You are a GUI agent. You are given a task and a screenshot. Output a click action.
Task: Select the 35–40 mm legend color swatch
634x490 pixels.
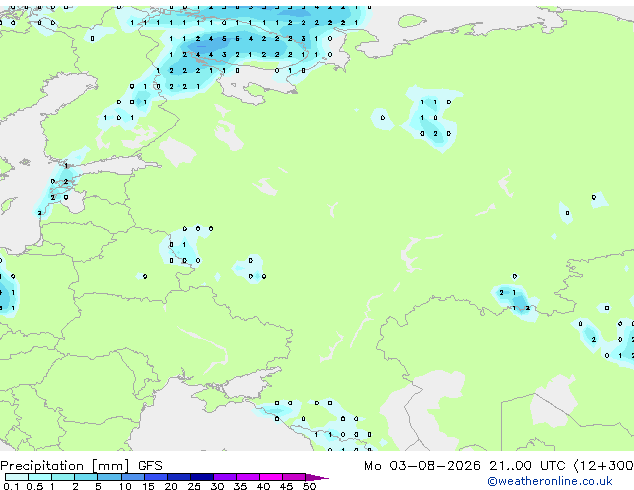pos(248,477)
